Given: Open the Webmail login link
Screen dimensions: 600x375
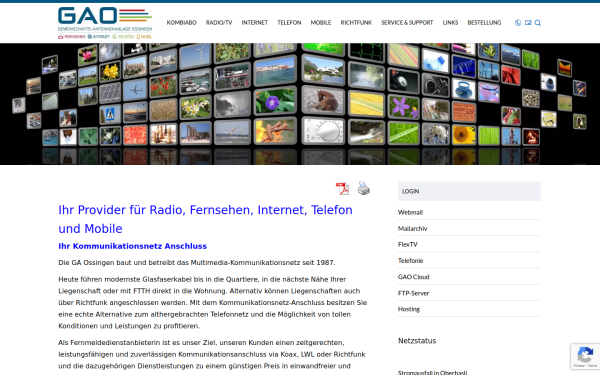Looking at the screenshot, I should point(410,212).
